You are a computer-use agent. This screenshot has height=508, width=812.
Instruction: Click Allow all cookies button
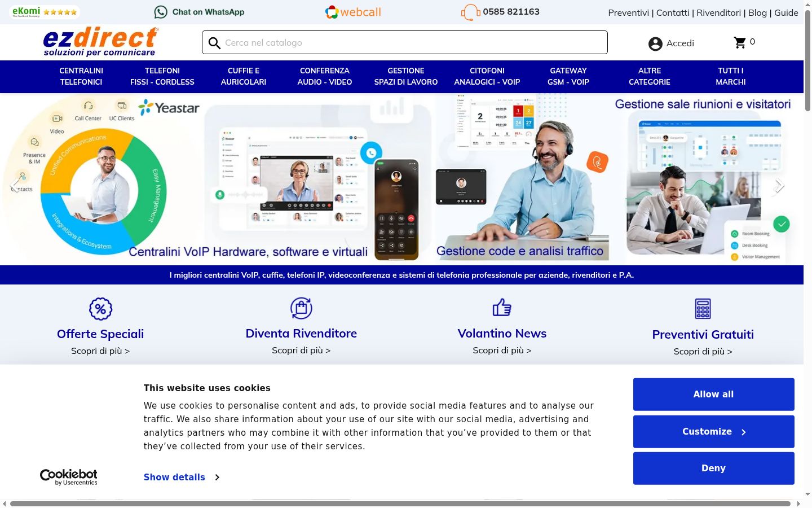coord(714,395)
